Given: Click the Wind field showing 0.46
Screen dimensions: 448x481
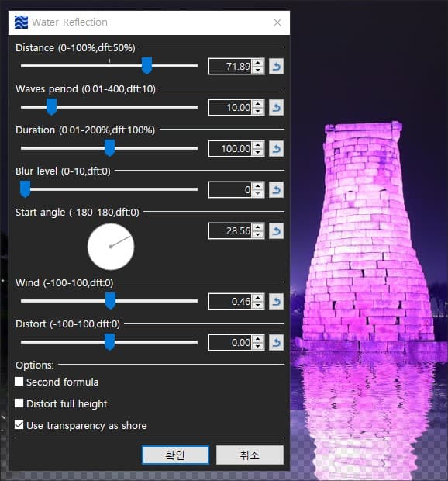Looking at the screenshot, I should coord(230,301).
